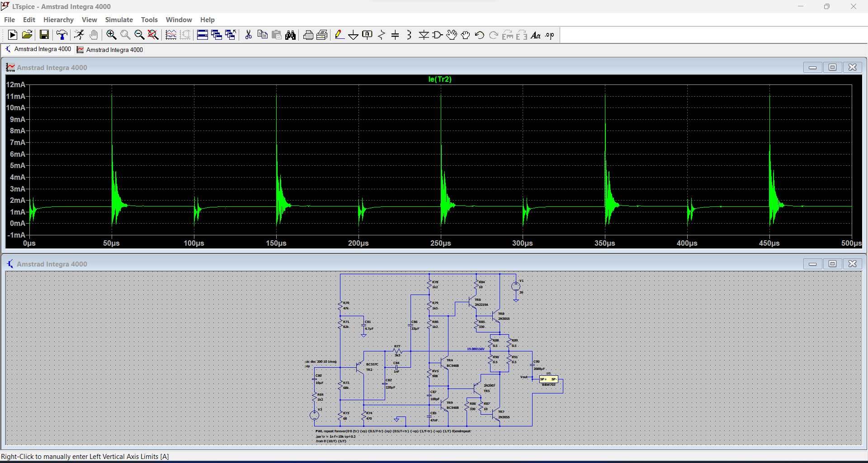The image size is (868, 463).
Task: Select the Drag hand tool
Action: (x=466, y=35)
